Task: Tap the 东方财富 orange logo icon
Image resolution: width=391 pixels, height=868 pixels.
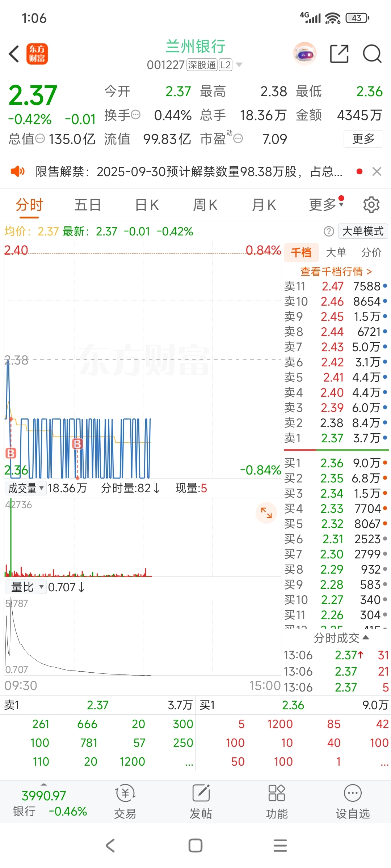Action: (37, 54)
